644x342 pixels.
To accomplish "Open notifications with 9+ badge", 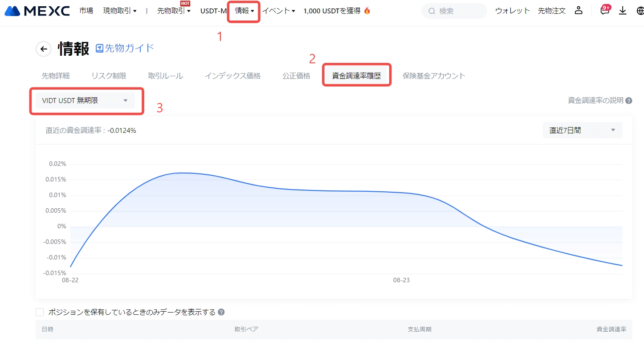I will [x=605, y=11].
